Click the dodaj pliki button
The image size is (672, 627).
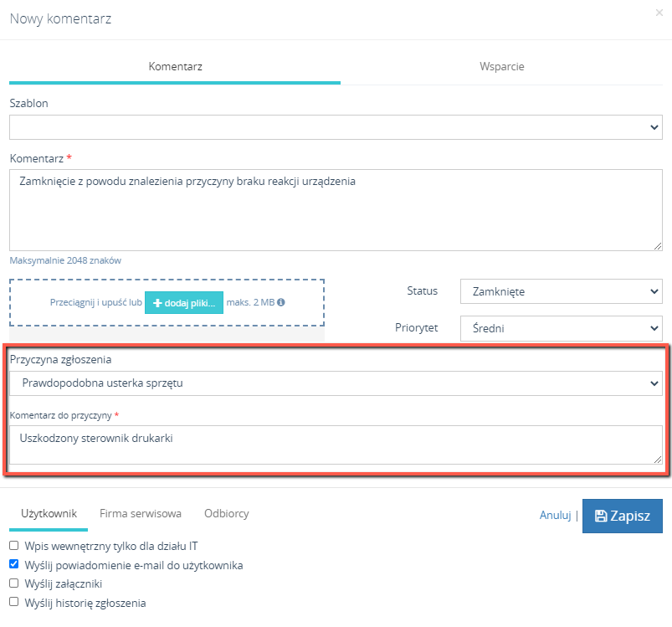pos(184,302)
